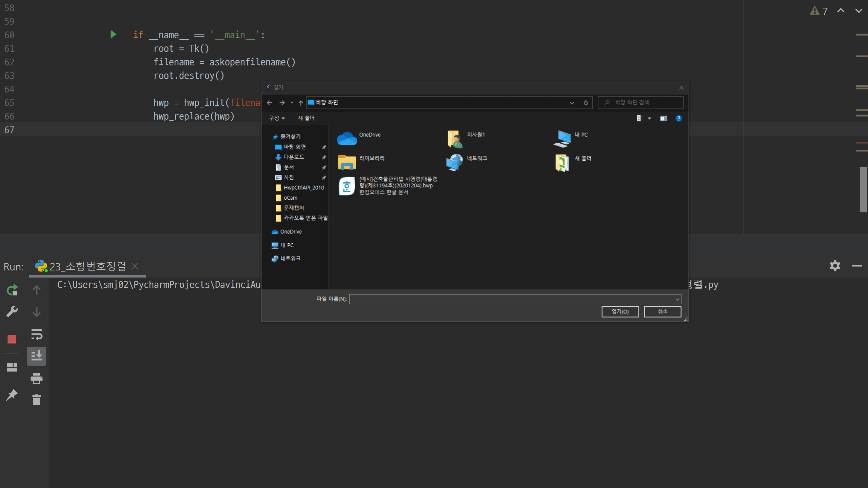Open view options dropdown arrow
Image resolution: width=868 pixels, height=488 pixels.
coord(649,118)
